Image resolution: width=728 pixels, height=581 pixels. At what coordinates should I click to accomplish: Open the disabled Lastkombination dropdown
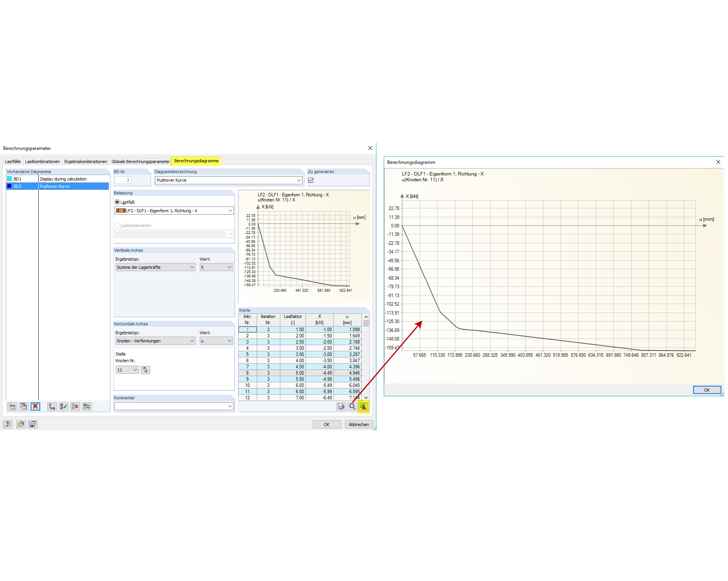coord(230,234)
